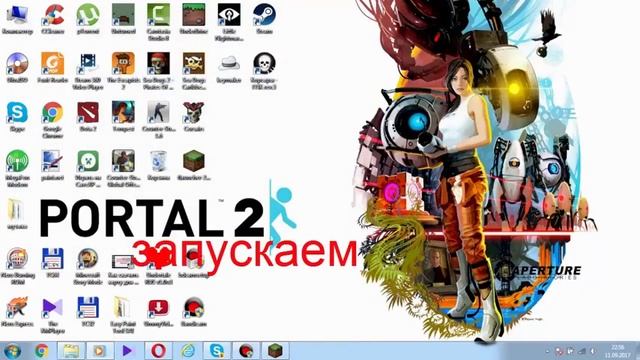The width and height of the screenshot is (640, 360).
Task: Open the folder left of Portal 2 logo
Action: pyautogui.click(x=17, y=210)
